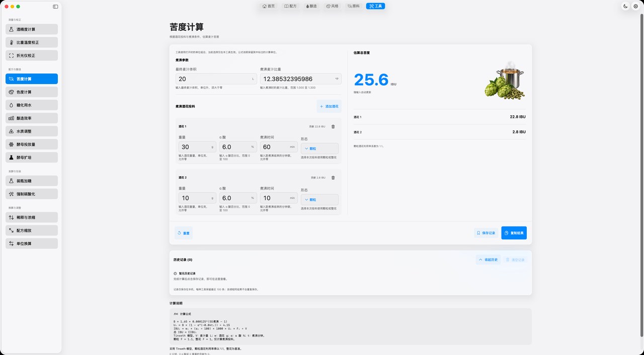The height and width of the screenshot is (355, 644).
Task: Click the 计算公式 formula heading
Action: (x=186, y=314)
